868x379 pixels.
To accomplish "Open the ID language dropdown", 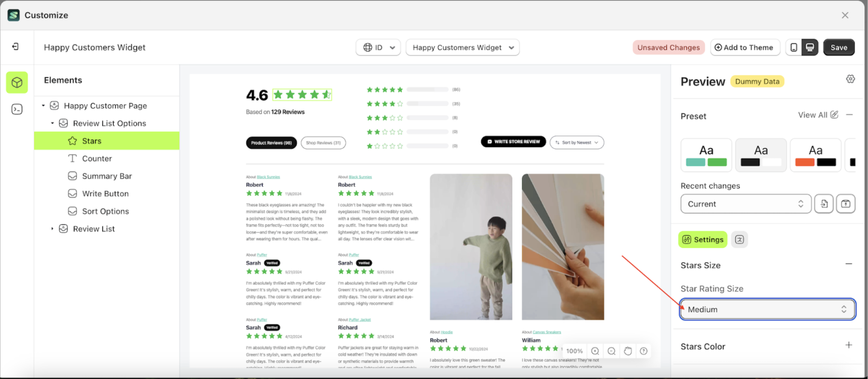I will point(378,47).
